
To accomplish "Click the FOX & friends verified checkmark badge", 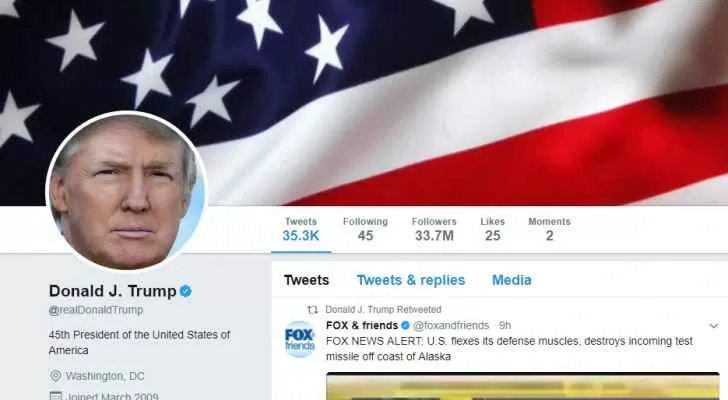I will click(x=405, y=325).
